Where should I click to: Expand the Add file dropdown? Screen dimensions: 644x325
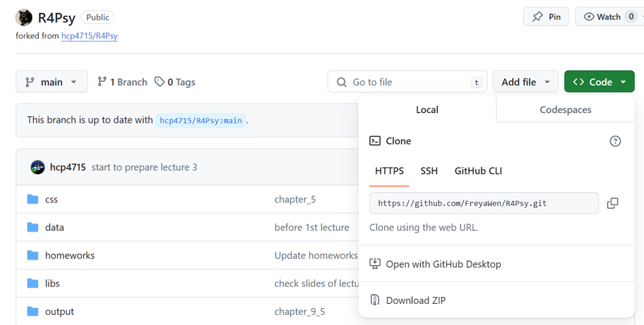point(525,82)
